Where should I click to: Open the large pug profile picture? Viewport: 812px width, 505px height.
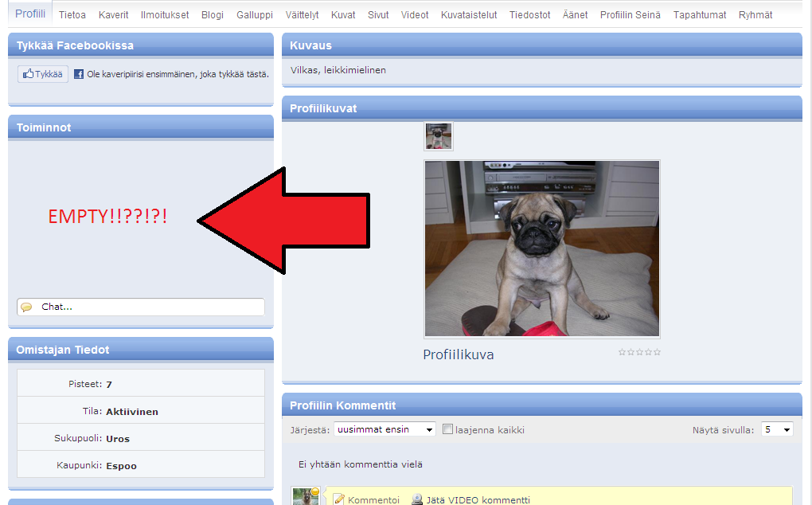pyautogui.click(x=541, y=249)
